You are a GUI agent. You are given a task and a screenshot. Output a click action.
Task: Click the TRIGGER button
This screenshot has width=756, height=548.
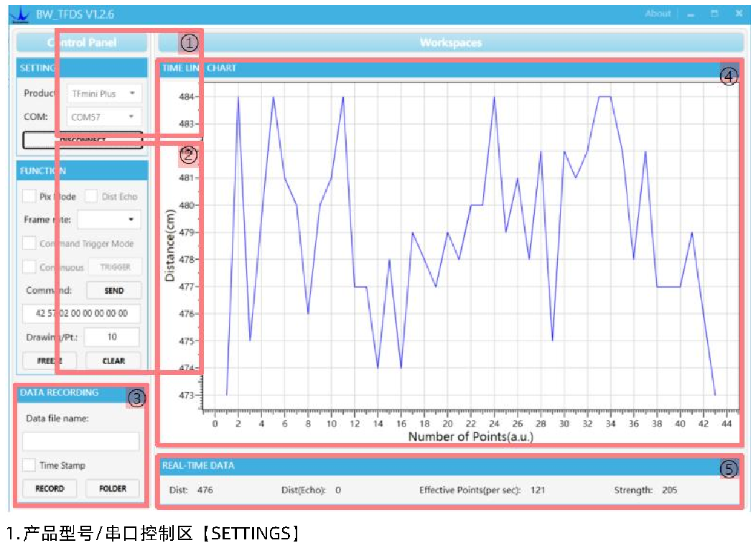pyautogui.click(x=115, y=266)
